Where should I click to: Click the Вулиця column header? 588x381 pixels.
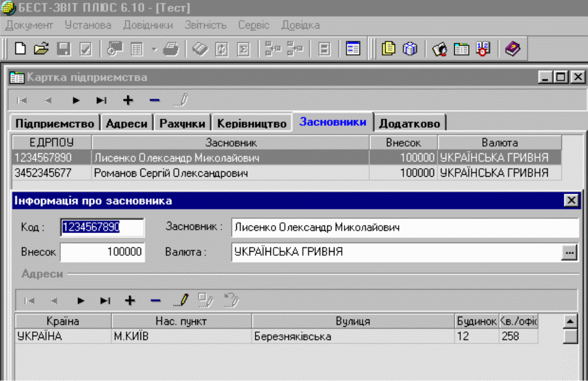[x=353, y=321]
